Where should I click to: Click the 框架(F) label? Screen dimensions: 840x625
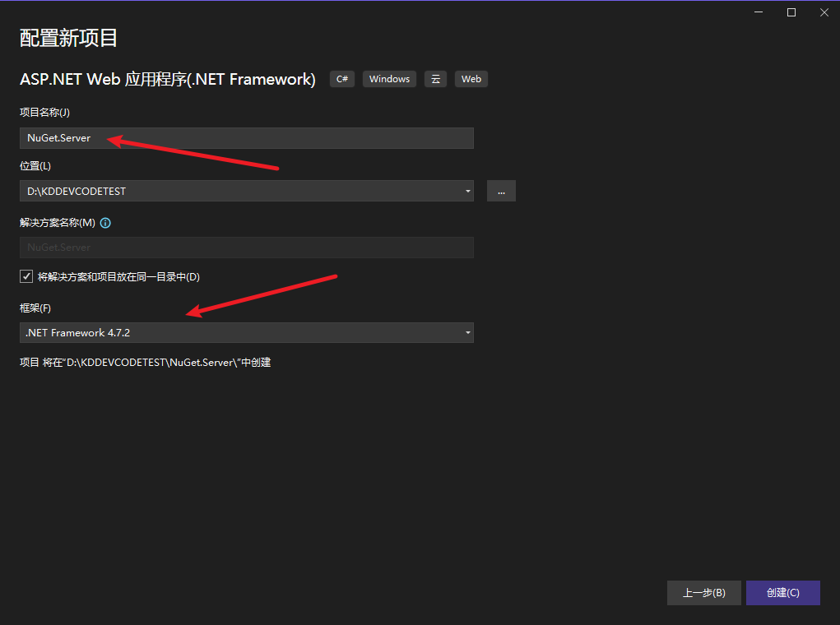coord(35,308)
